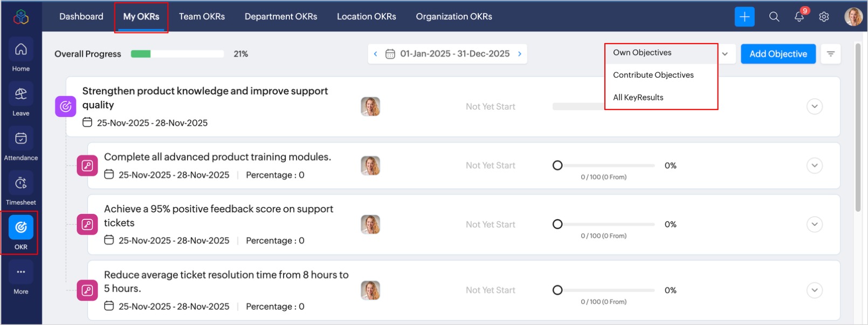Screen dimensions: 868x325
Task: Open the objectives filter dropdown arrow
Action: pos(725,54)
